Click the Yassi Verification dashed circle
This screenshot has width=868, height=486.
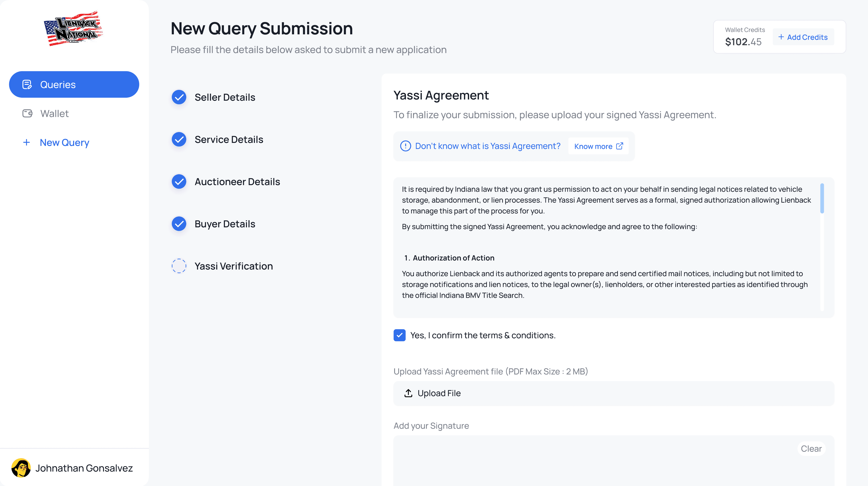[179, 266]
